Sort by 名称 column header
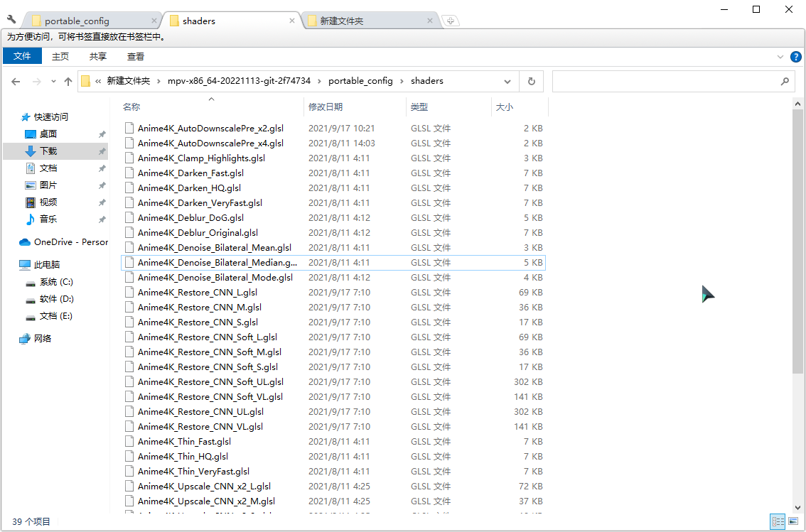Screen dimensions: 806x532 [x=211, y=107]
